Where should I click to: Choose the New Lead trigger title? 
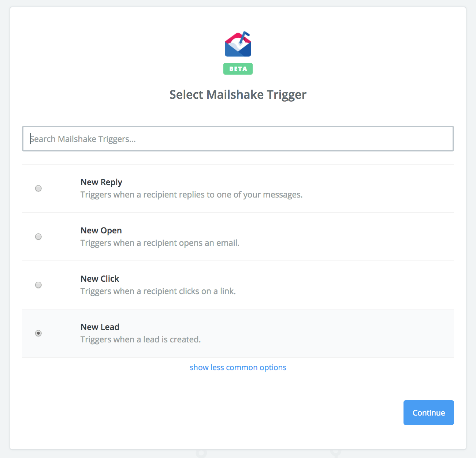100,327
